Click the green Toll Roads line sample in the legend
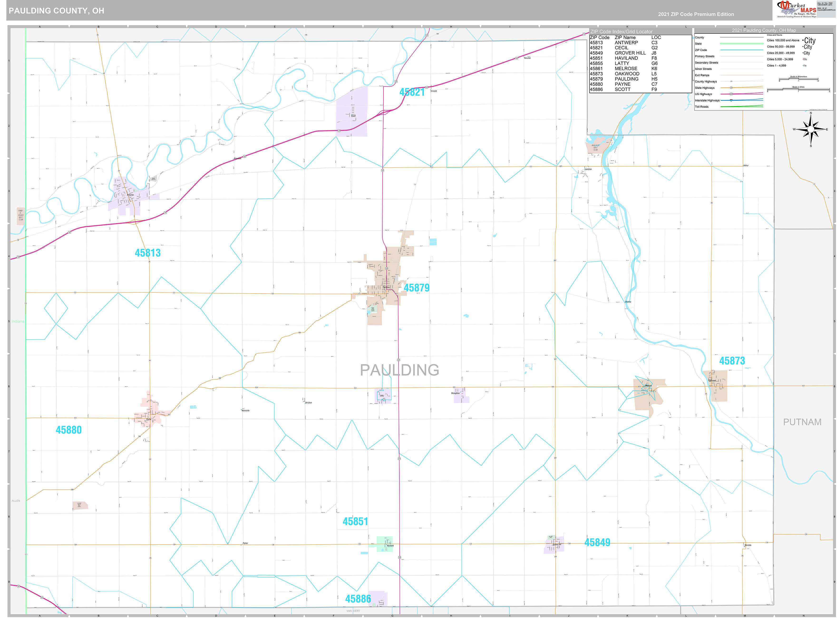 742,106
